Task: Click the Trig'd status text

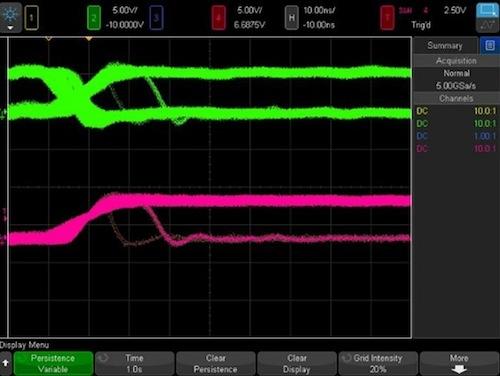Action: pos(421,25)
